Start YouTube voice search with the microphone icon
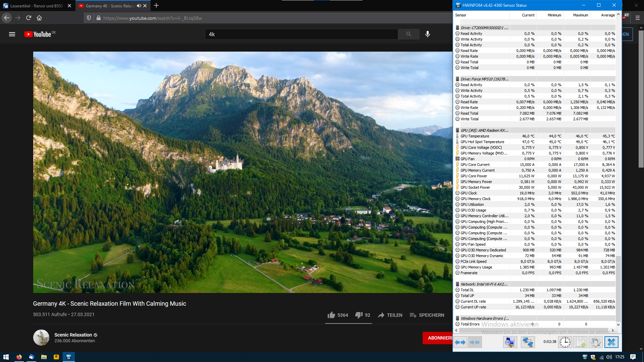This screenshot has height=362, width=644. tap(427, 34)
